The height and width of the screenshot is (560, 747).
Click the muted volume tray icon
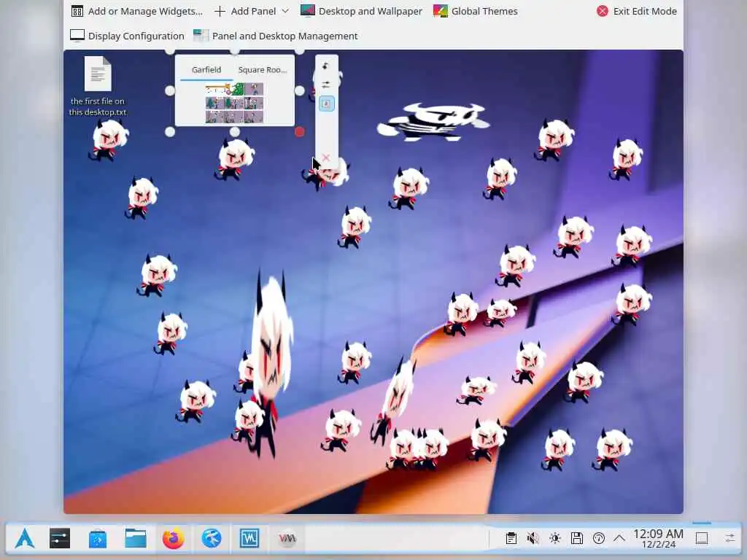(533, 539)
